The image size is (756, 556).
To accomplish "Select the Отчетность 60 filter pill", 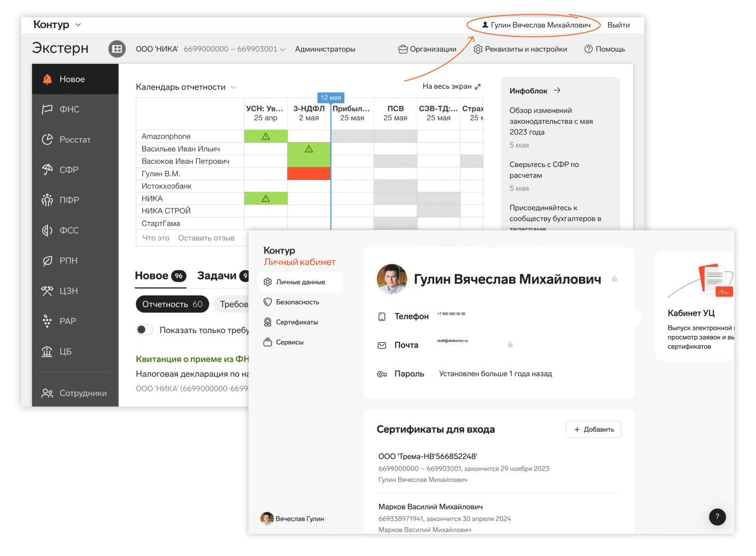I will [172, 304].
